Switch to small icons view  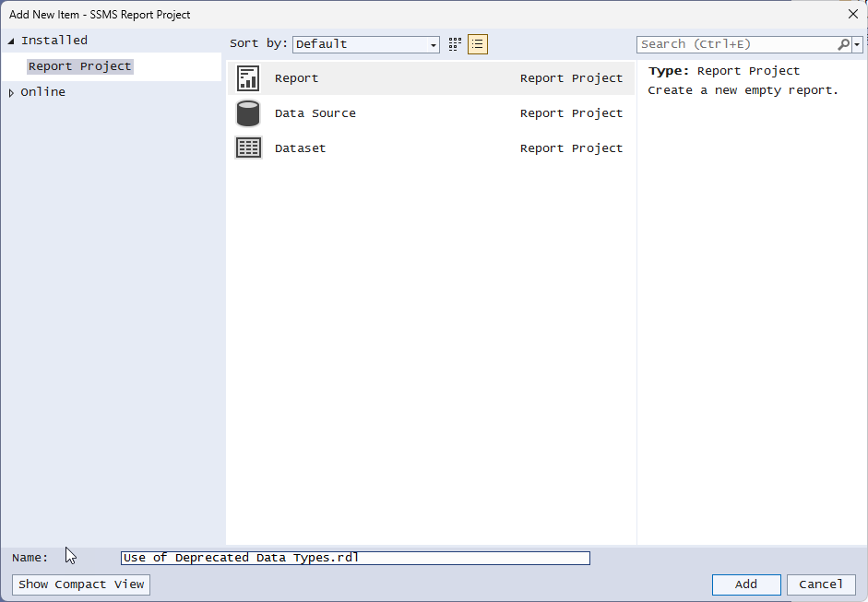pos(455,44)
